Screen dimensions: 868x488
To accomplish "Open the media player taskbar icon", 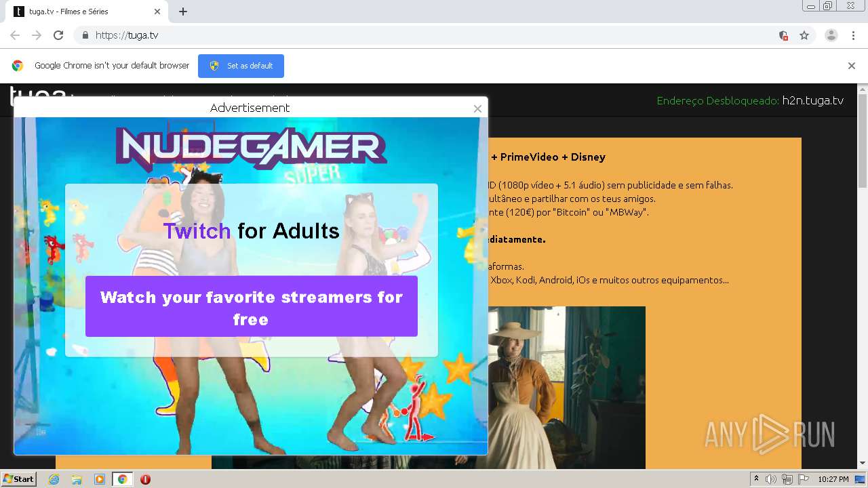I will [100, 479].
